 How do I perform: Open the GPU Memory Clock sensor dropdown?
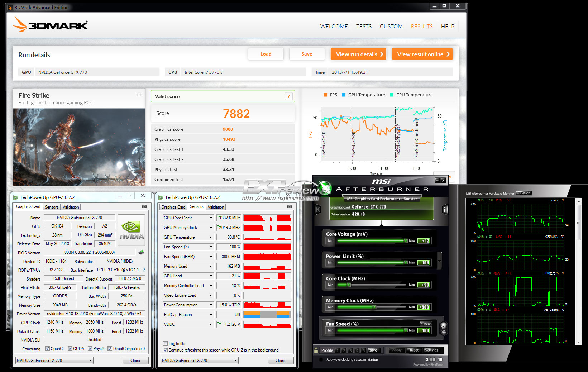coord(211,228)
